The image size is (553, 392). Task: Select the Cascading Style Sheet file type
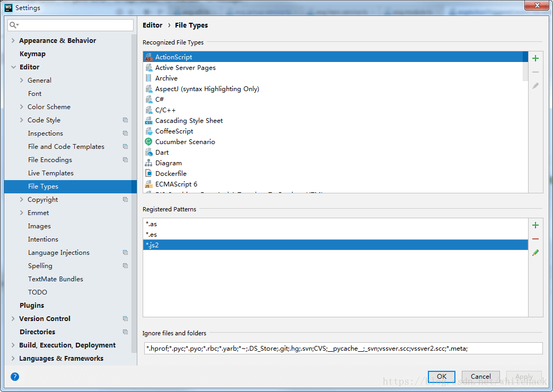[189, 121]
